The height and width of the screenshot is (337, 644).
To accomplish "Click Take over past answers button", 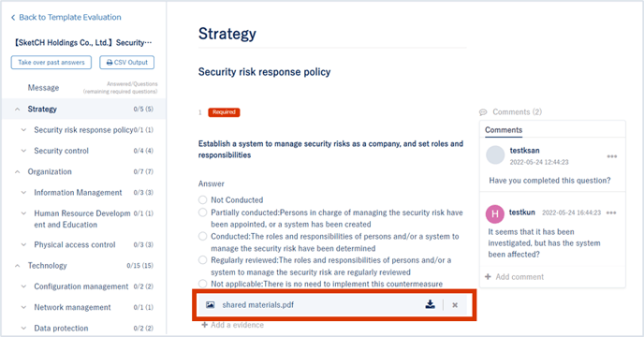I will 51,63.
